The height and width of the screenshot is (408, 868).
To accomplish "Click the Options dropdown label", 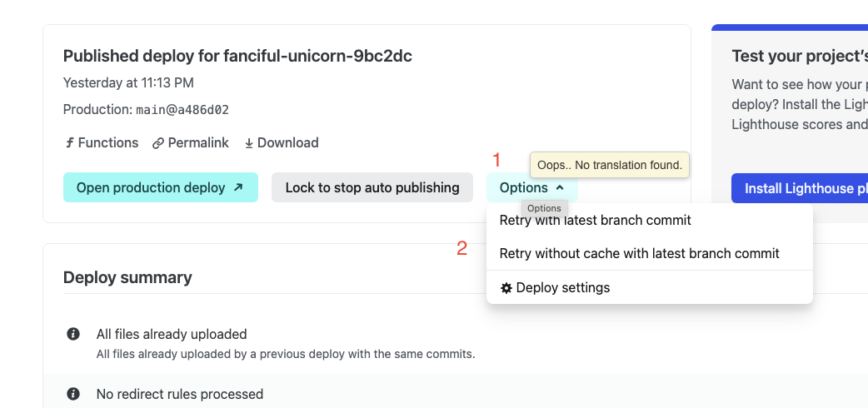I will coord(523,188).
